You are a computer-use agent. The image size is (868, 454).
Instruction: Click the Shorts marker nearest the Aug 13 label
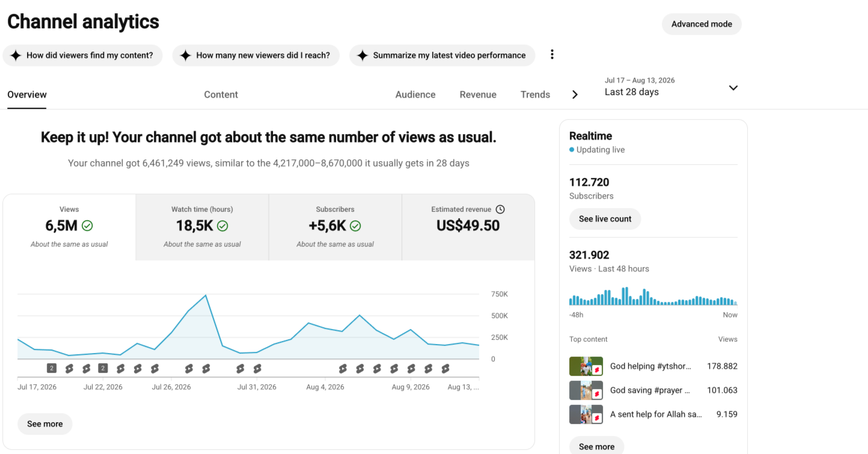pyautogui.click(x=445, y=369)
